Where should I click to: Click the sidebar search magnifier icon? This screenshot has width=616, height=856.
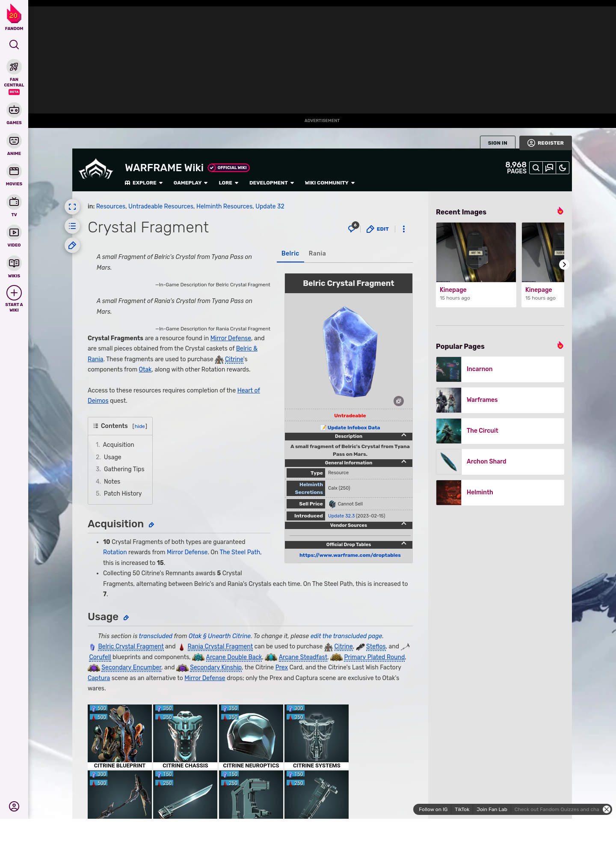[x=14, y=45]
